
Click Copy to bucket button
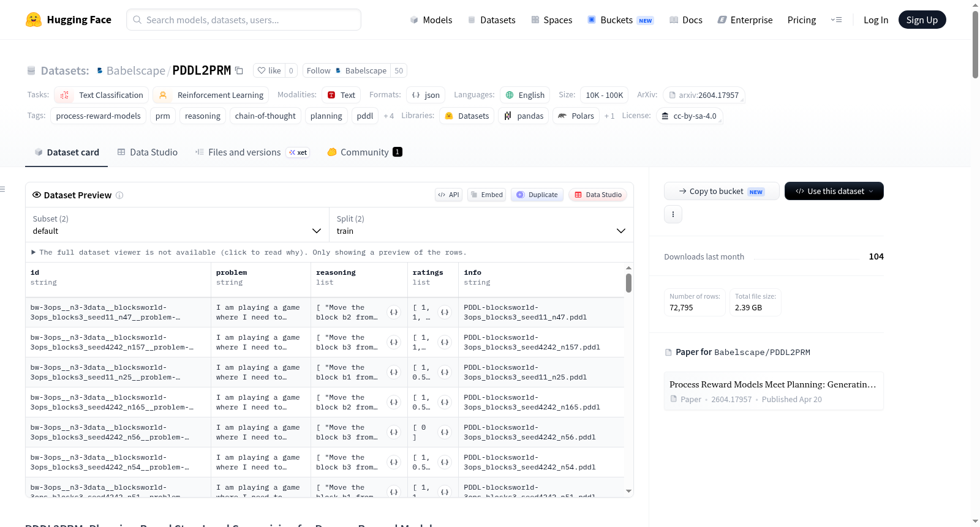click(x=722, y=191)
